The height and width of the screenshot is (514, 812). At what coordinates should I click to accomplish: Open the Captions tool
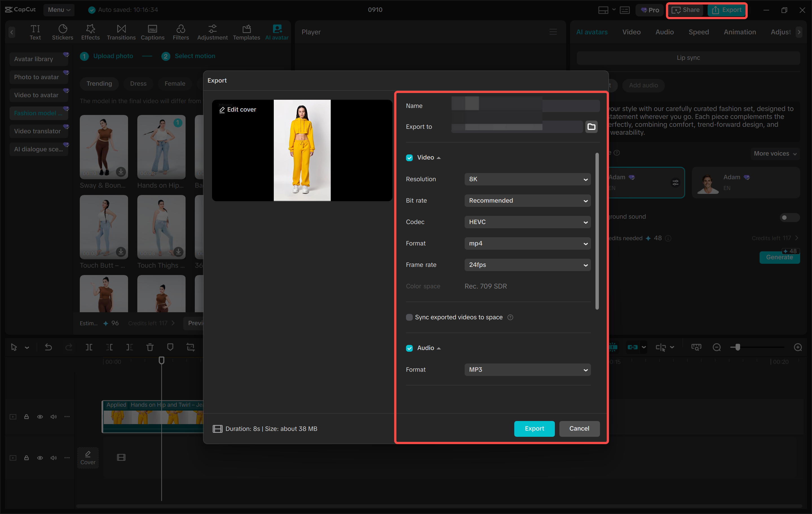click(153, 32)
